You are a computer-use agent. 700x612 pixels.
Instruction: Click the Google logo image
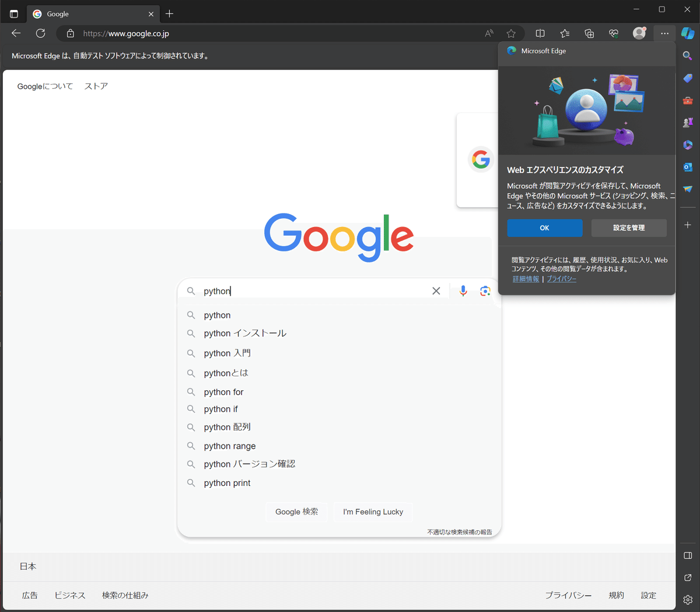(339, 237)
